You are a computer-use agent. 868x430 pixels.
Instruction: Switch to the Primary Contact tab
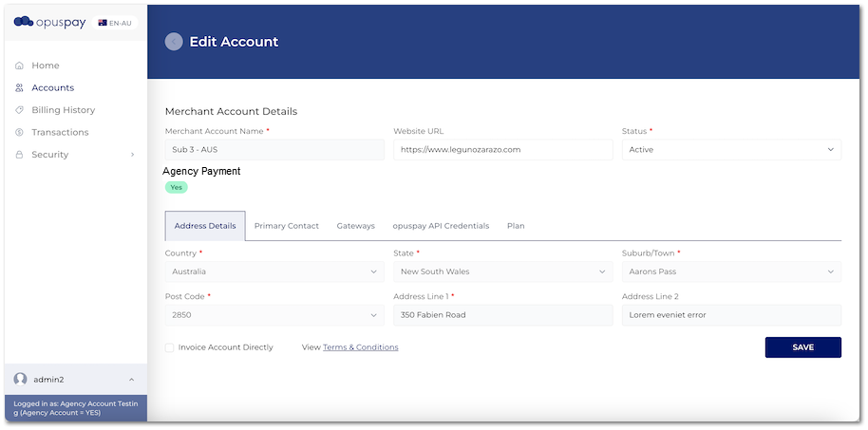click(286, 226)
